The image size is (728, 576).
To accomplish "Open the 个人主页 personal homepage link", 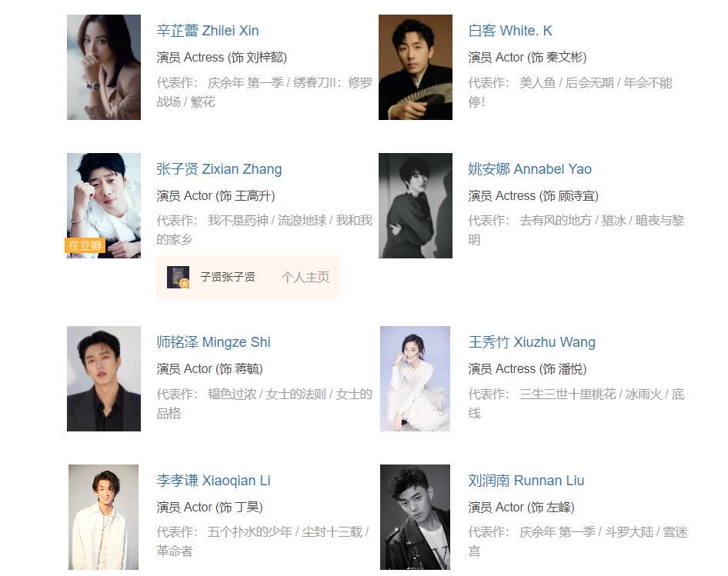I will 305,278.
